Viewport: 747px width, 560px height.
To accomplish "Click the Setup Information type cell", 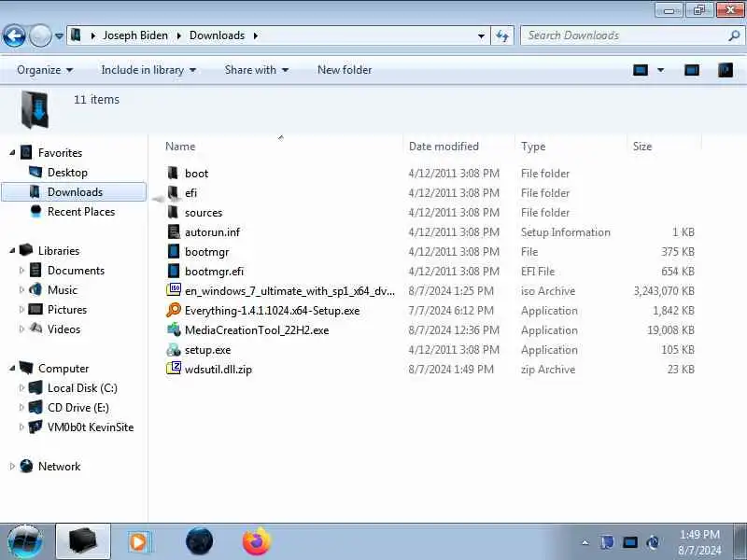I will pos(566,232).
